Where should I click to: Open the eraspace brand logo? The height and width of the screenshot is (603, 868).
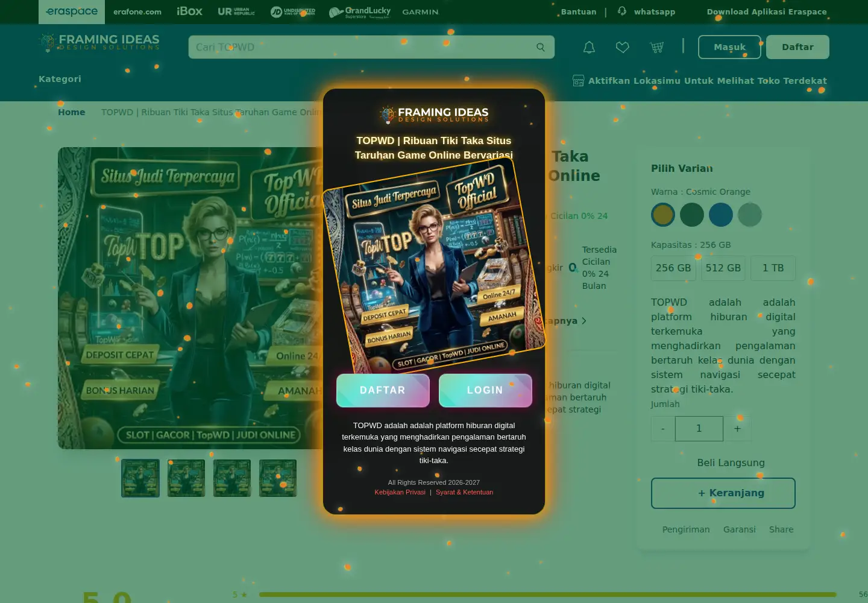[72, 11]
